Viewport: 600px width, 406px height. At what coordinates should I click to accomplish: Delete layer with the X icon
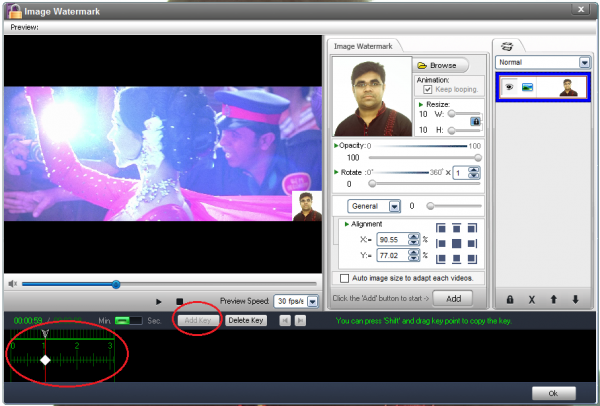pos(532,300)
